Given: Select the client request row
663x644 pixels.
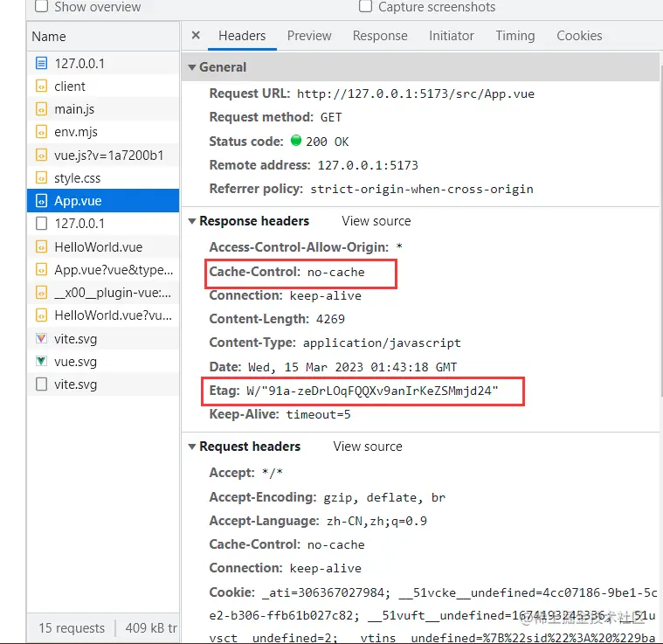Looking at the screenshot, I should coord(103,87).
